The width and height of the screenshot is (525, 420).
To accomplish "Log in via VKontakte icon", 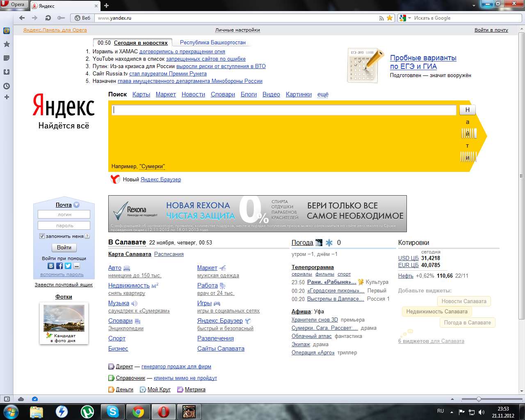I will pos(51,266).
